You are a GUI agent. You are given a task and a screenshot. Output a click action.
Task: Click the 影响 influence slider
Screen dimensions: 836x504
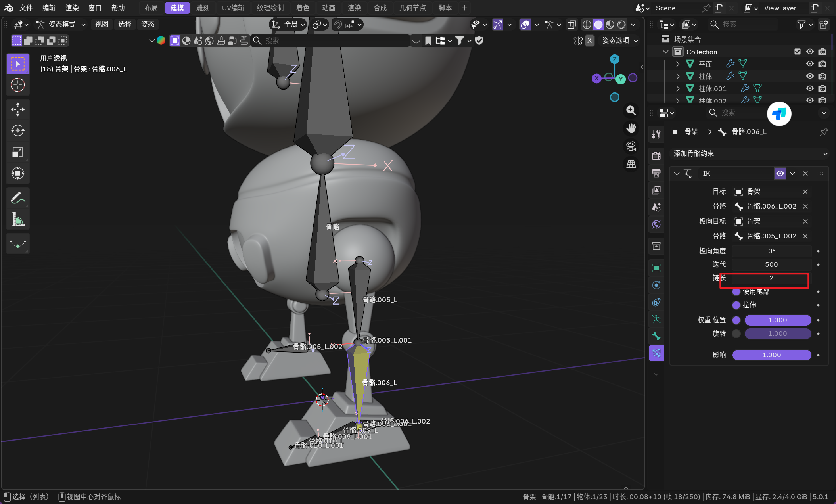tap(771, 355)
